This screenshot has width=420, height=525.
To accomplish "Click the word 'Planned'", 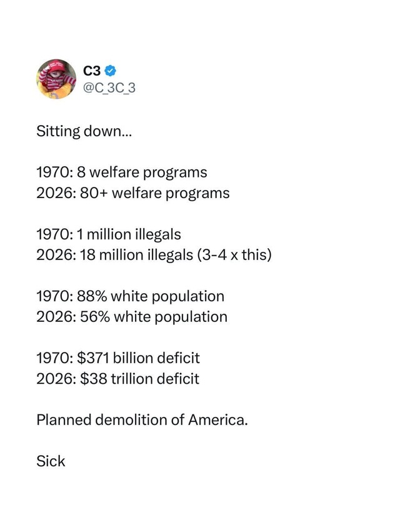I will pos(63,420).
